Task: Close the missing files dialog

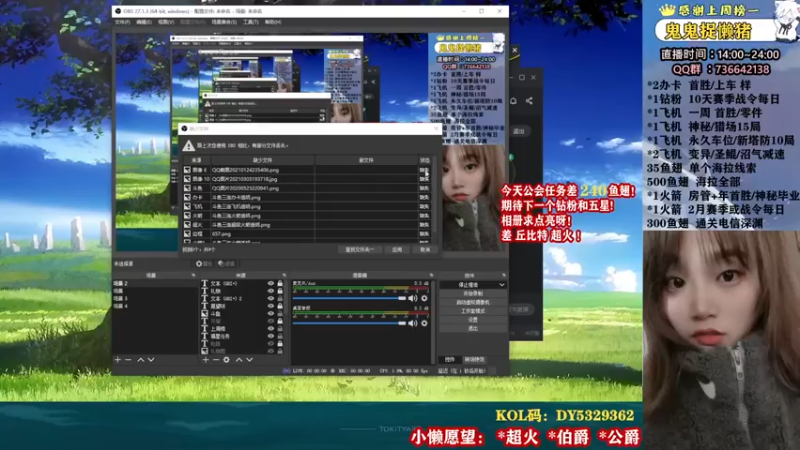Action: point(436,129)
